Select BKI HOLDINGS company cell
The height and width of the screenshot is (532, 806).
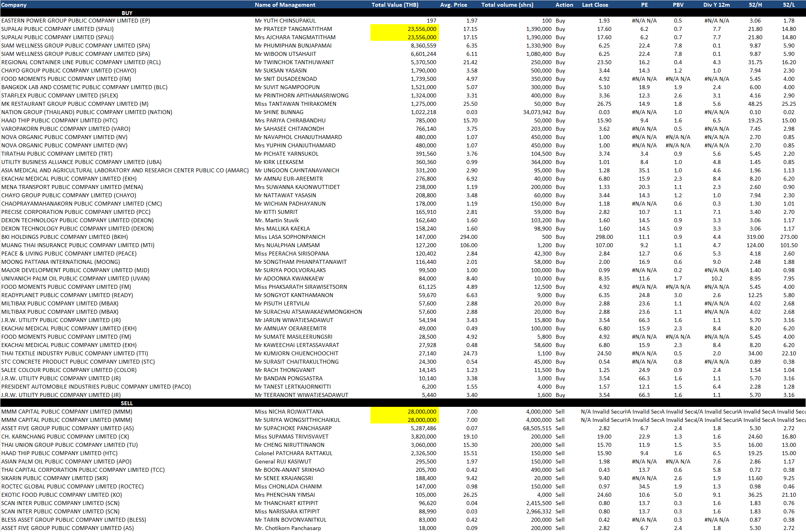coord(64,237)
